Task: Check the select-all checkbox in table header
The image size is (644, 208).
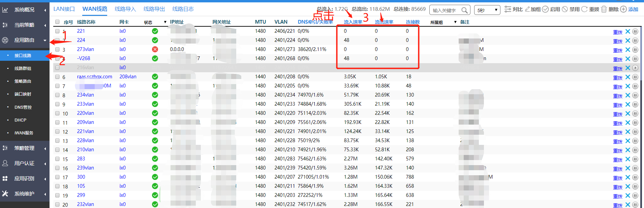Action: coord(57,22)
